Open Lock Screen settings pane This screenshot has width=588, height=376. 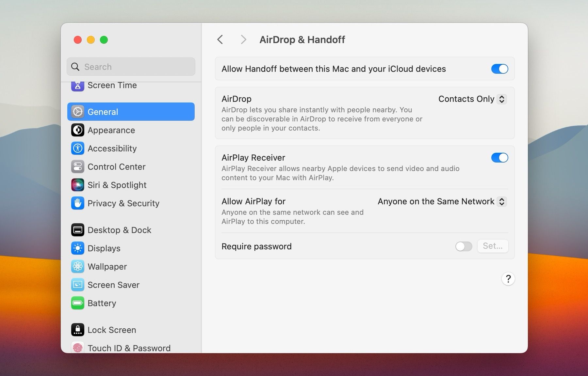(x=111, y=330)
